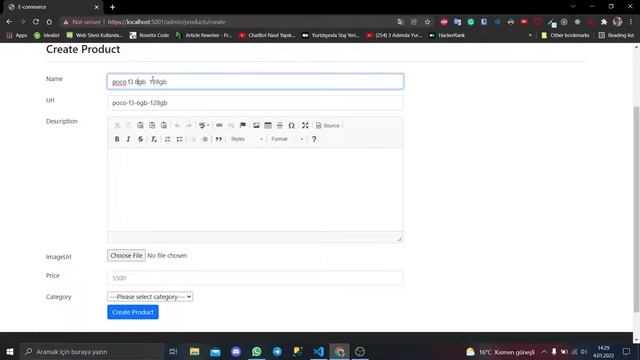The width and height of the screenshot is (640, 360).
Task: Click the Insert Table icon
Action: [x=268, y=125]
